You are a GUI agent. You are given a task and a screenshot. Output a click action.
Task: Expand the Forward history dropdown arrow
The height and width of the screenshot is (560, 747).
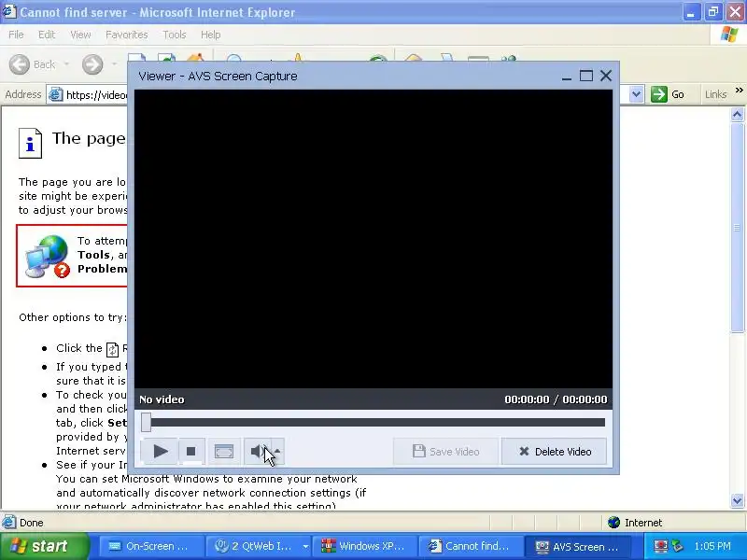click(x=114, y=64)
